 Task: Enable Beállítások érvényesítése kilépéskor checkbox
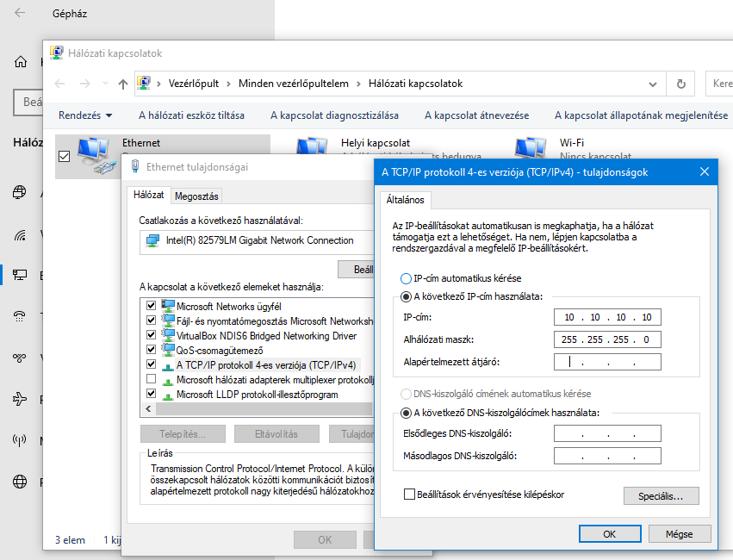(x=410, y=495)
